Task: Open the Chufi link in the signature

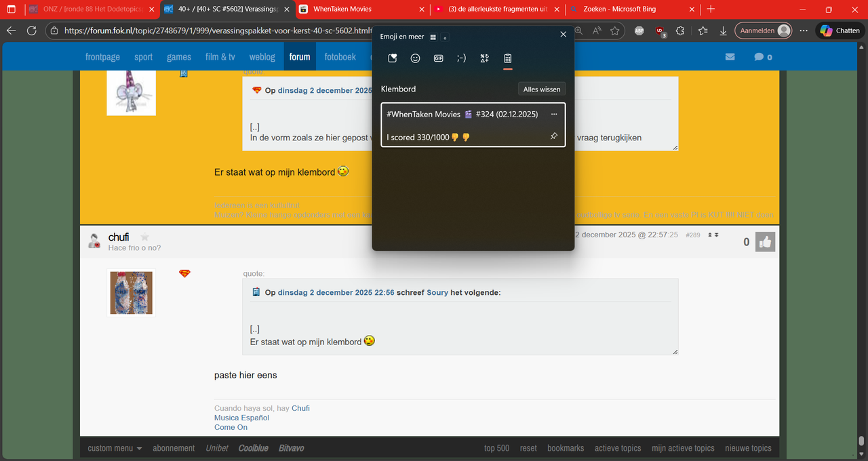Action: pyautogui.click(x=300, y=408)
